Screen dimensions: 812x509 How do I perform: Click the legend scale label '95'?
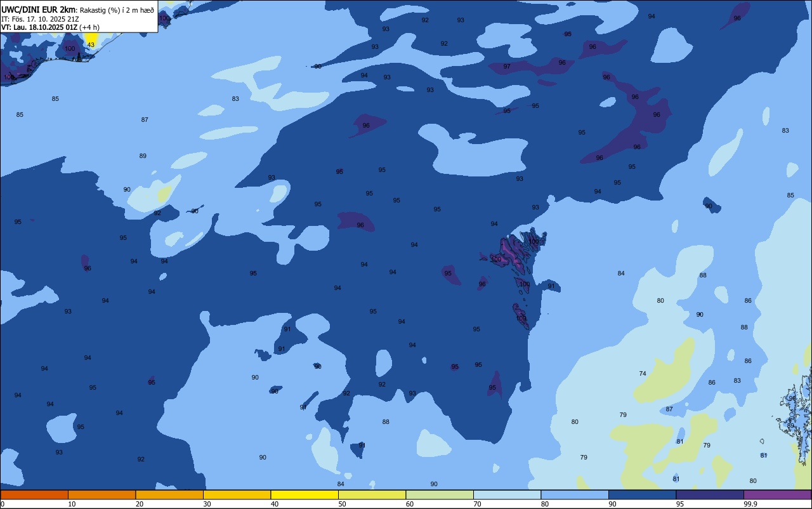[x=679, y=504]
